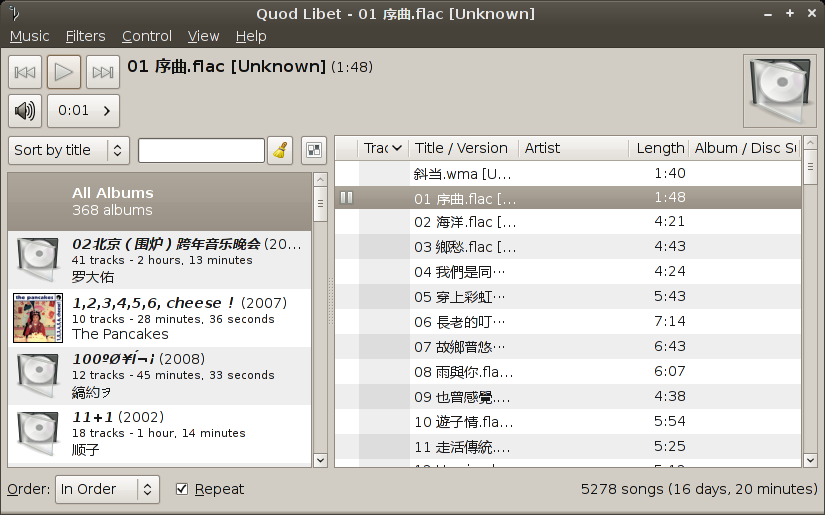This screenshot has height=515, width=825.
Task: Select the All Albums entry
Action: pos(160,201)
